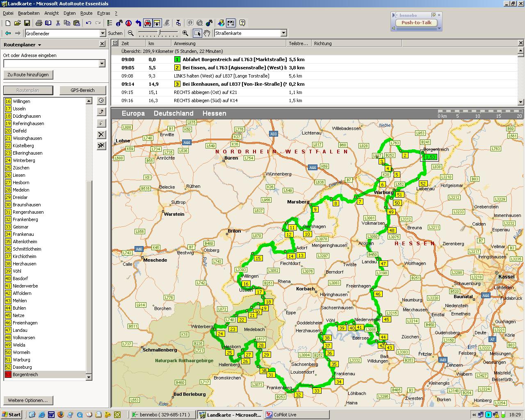525x420 pixels.
Task: Open a file with the folder icon
Action: click(17, 23)
